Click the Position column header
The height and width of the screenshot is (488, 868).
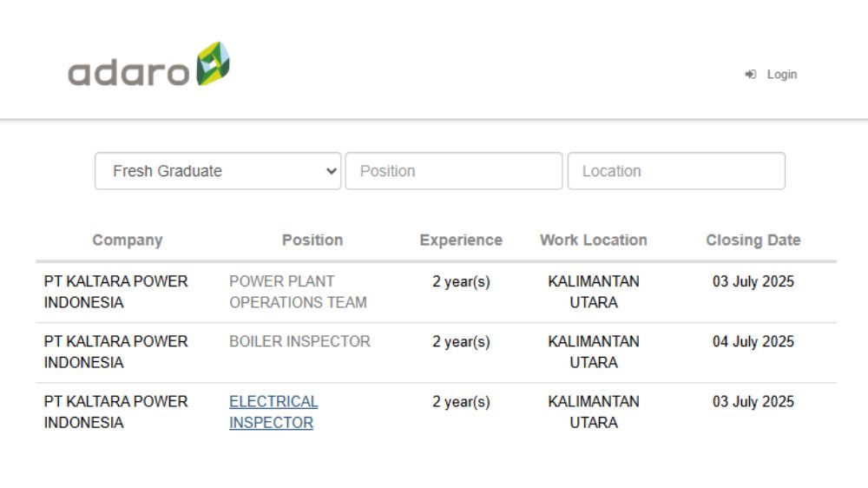pos(312,241)
